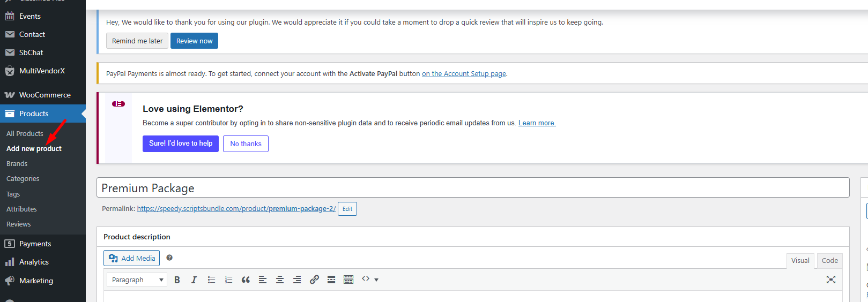Insert or edit a link

314,280
